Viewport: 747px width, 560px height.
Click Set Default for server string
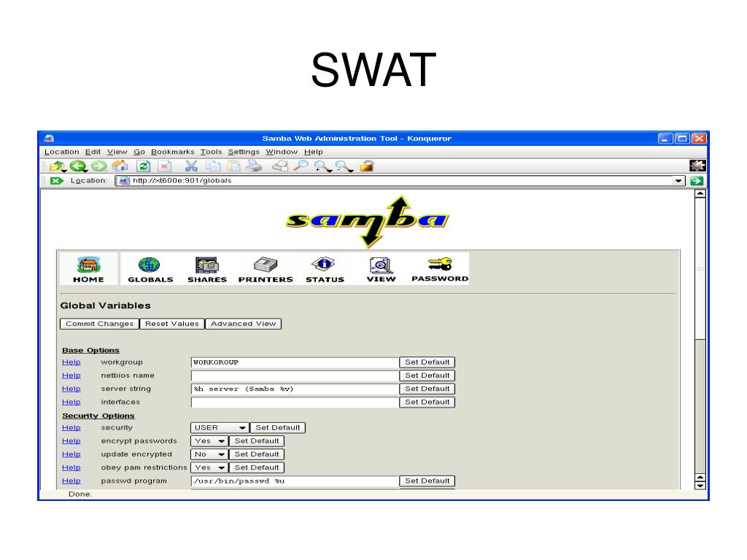[427, 389]
